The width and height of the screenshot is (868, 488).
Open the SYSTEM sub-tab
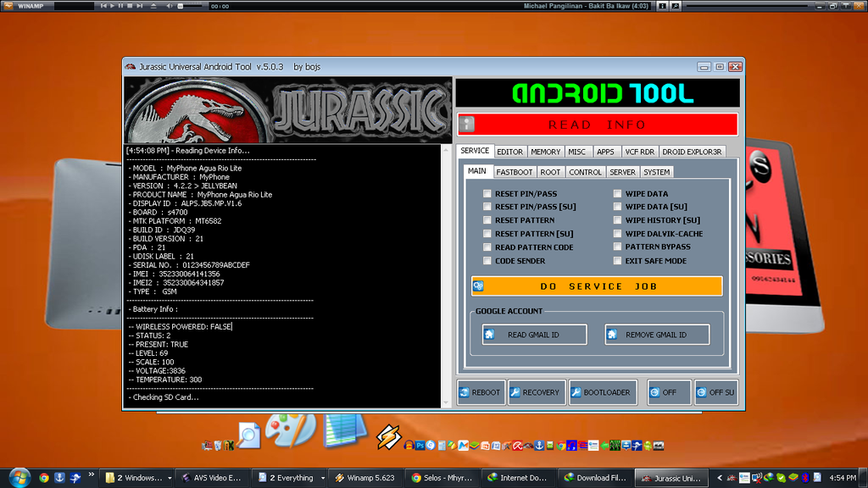tap(657, 172)
